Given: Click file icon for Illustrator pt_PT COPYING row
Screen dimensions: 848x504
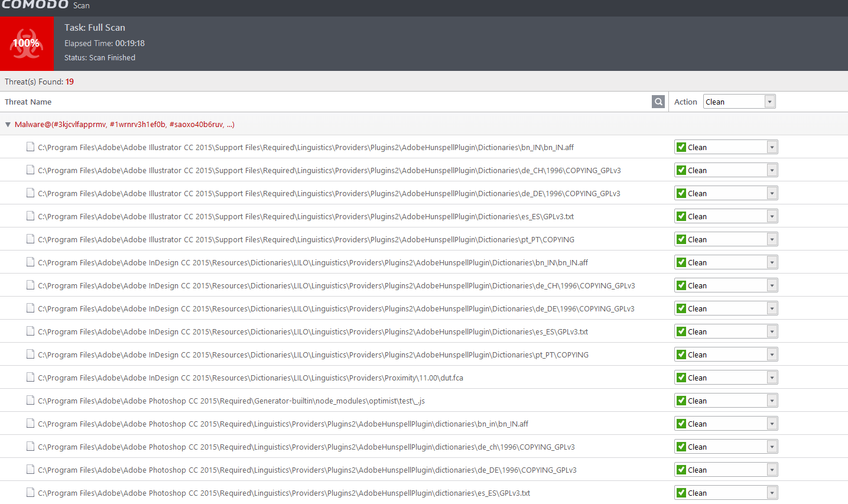Looking at the screenshot, I should click(30, 239).
